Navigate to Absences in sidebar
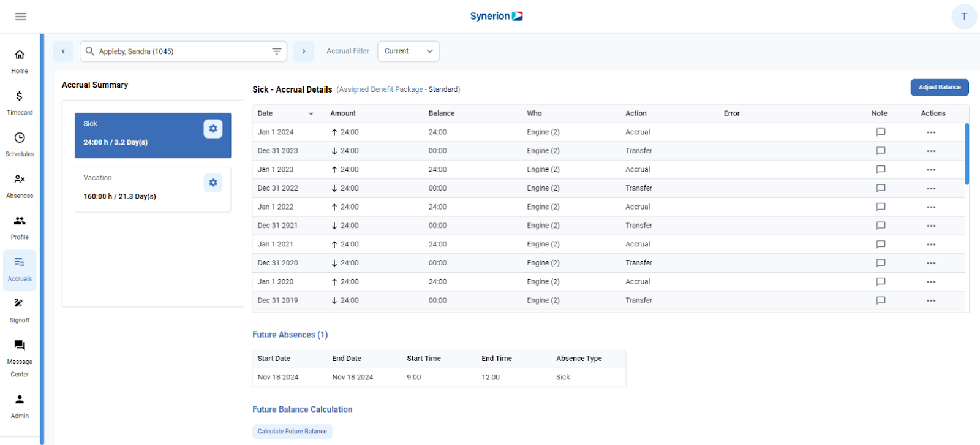 [20, 186]
